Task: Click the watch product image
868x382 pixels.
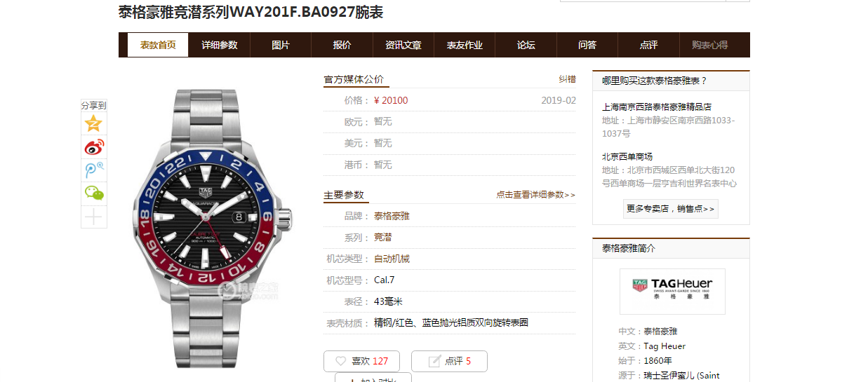Action: (x=213, y=228)
